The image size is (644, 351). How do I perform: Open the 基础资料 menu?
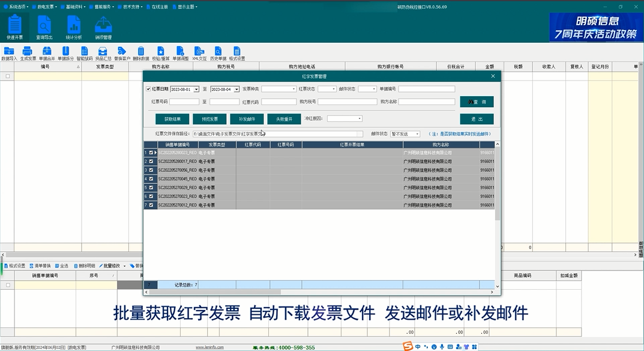[x=74, y=7]
